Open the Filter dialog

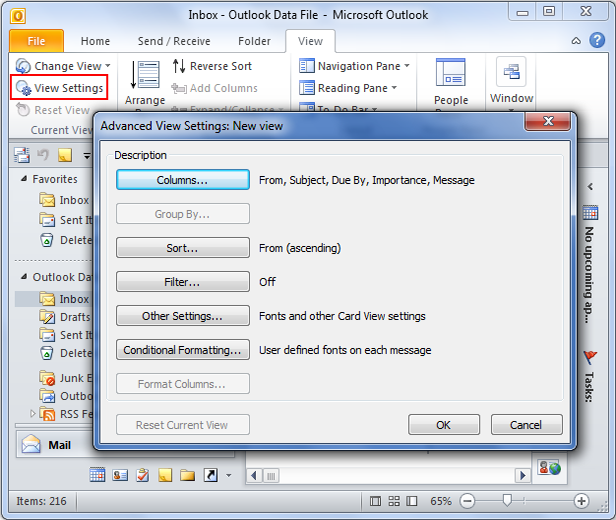[183, 282]
